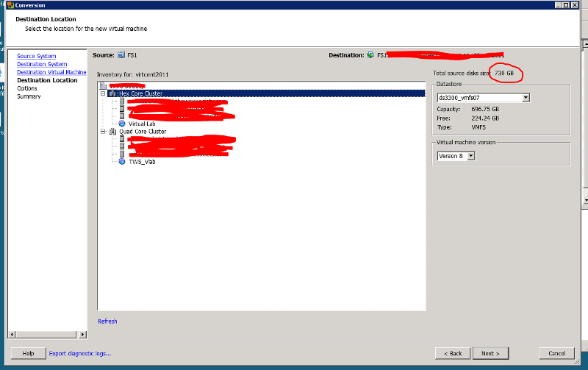Click the destination vCenter icon
This screenshot has height=370, width=588.
click(x=370, y=54)
